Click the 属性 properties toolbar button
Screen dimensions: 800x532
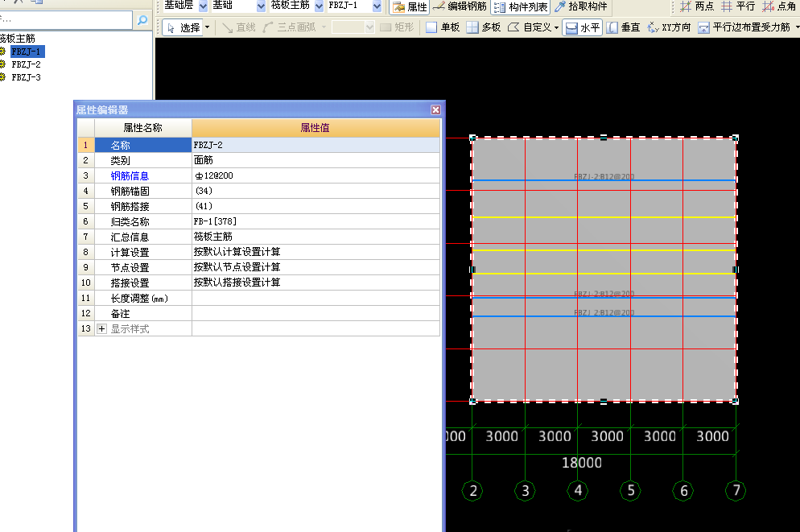tap(409, 6)
